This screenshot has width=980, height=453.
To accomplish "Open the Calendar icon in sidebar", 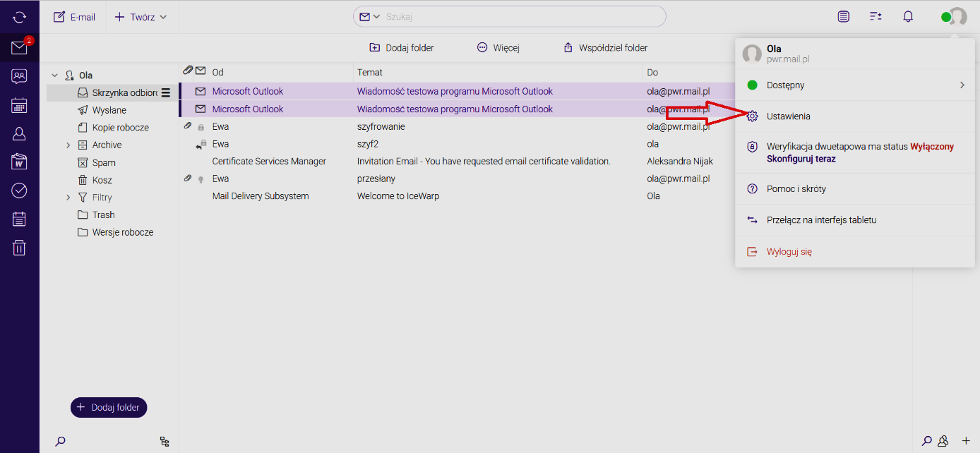I will click(x=19, y=106).
